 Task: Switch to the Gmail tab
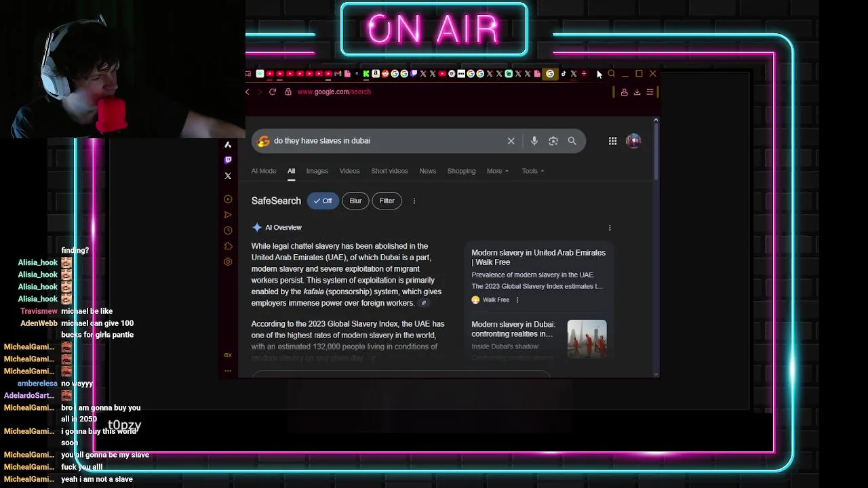[x=338, y=73]
